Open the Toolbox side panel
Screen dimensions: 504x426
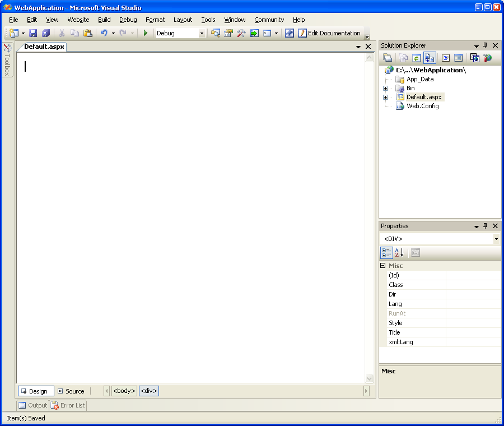[7, 61]
